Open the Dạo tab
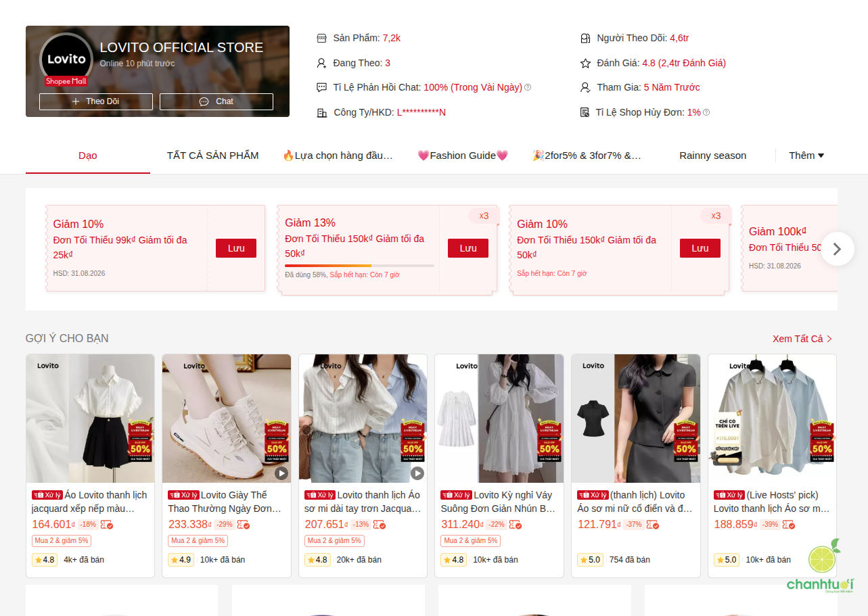Screen dimensions: 868x616 coord(88,156)
